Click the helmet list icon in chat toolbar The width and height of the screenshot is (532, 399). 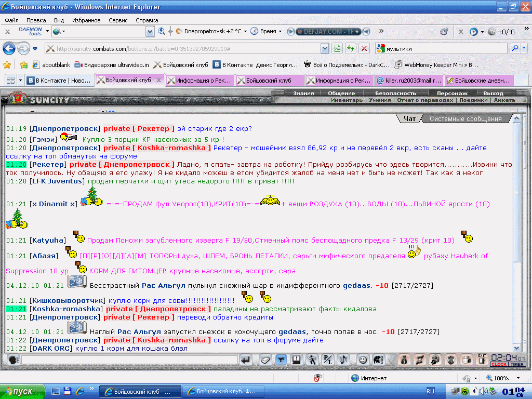(378, 360)
